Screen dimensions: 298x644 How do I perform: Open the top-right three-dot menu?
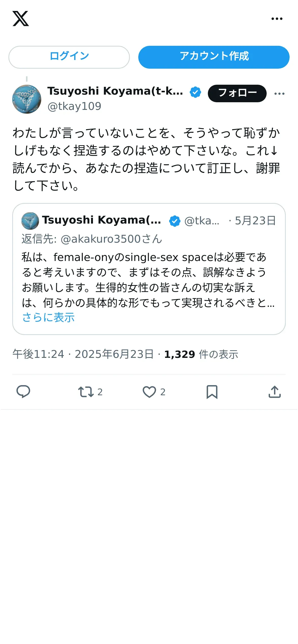[277, 19]
